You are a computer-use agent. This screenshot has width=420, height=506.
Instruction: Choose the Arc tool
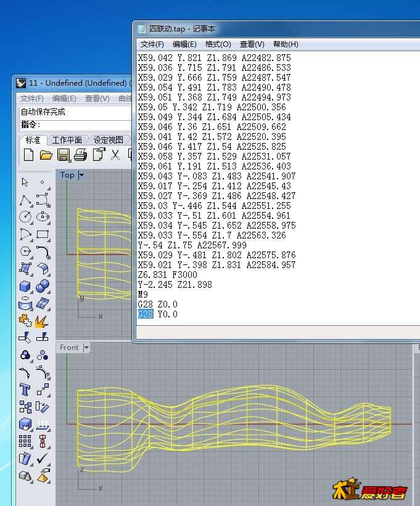point(25,234)
